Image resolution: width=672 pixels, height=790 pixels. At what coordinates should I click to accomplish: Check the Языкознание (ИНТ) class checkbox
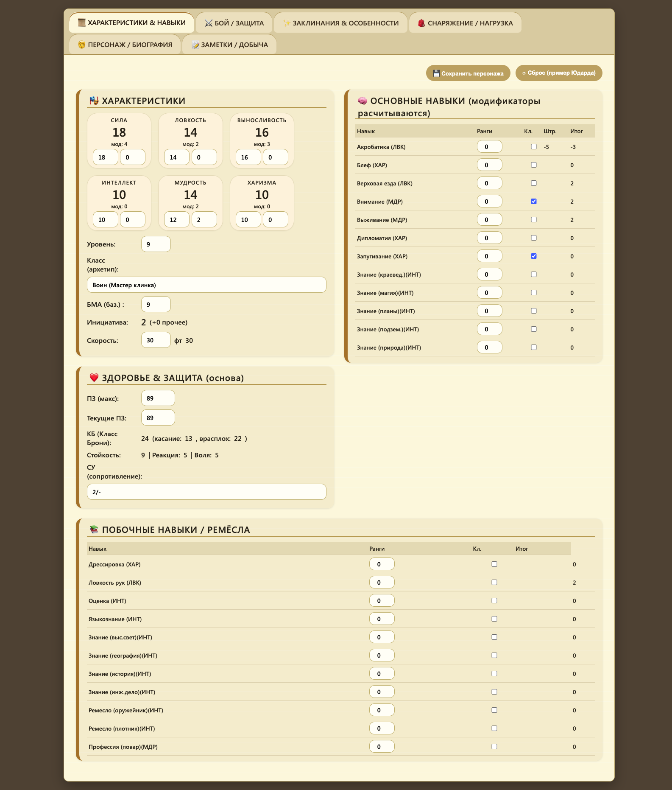pyautogui.click(x=494, y=619)
